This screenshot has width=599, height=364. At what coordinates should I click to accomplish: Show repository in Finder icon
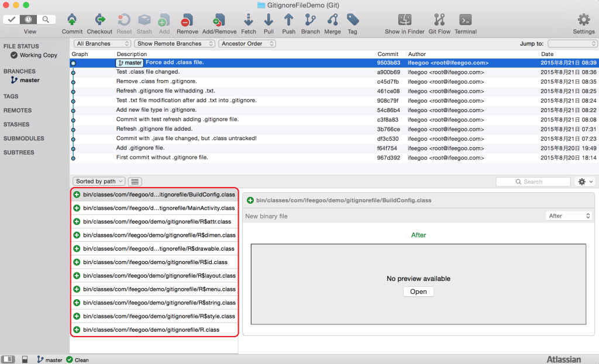405,20
